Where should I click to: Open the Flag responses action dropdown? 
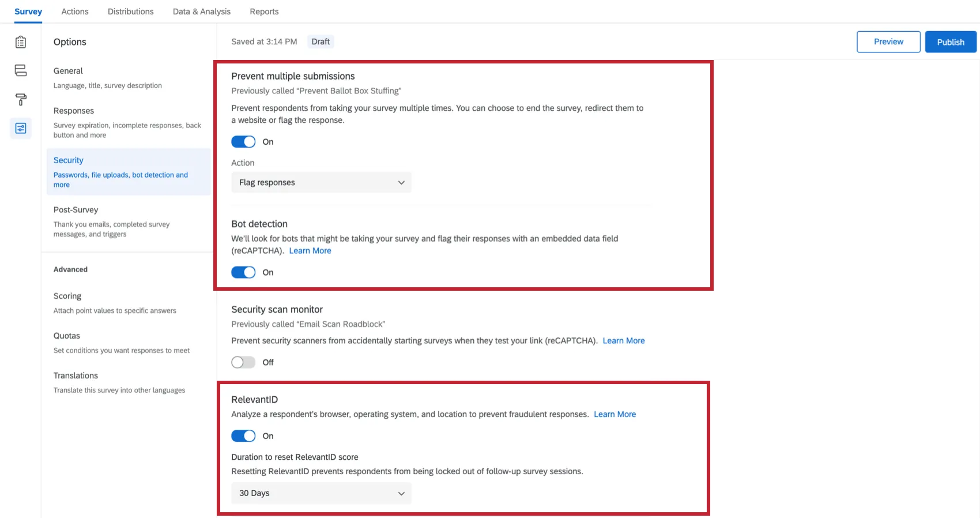321,182
